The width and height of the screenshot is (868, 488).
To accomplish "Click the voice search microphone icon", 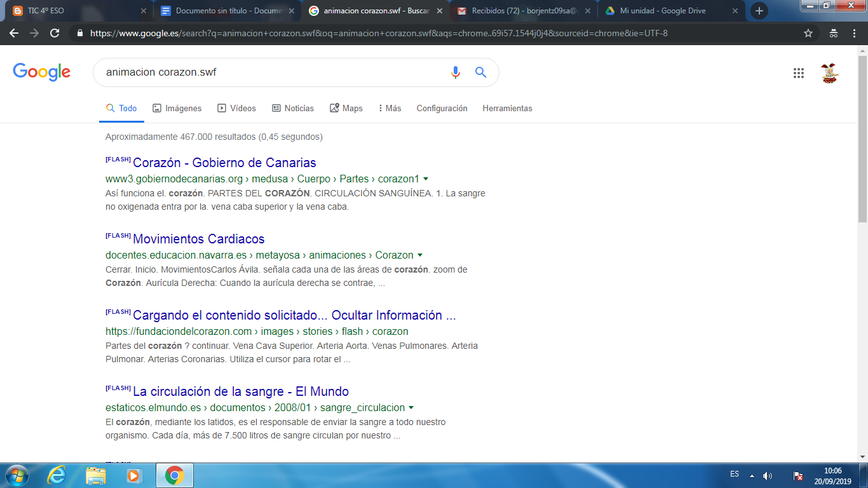I will coord(455,72).
